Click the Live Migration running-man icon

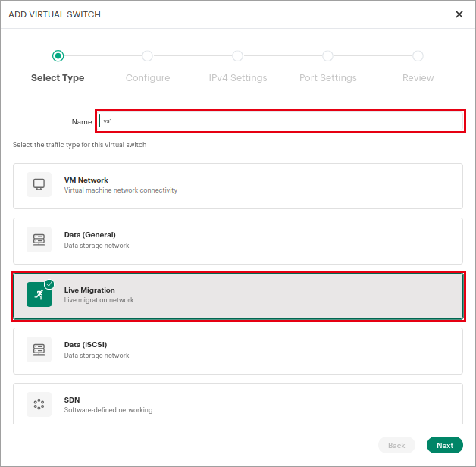tap(39, 295)
